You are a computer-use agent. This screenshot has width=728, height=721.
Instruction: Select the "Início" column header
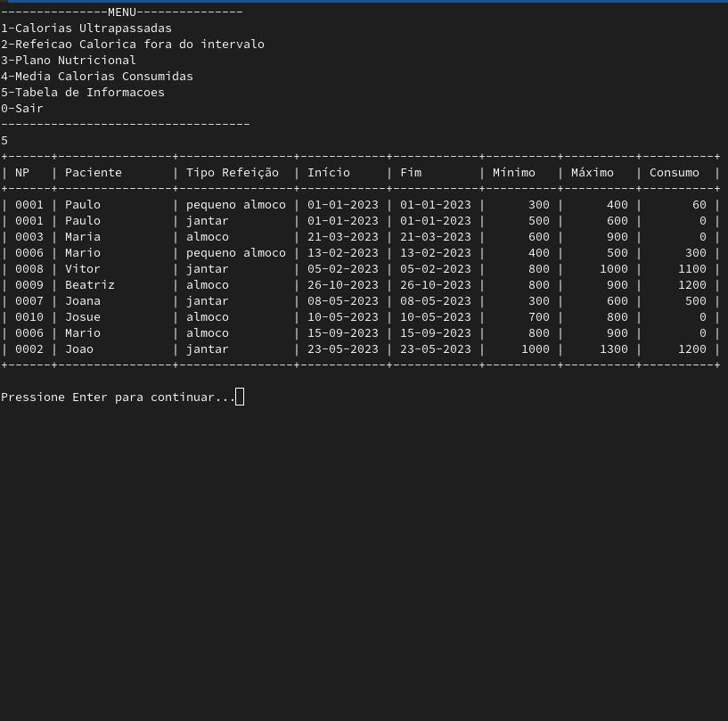point(329,173)
